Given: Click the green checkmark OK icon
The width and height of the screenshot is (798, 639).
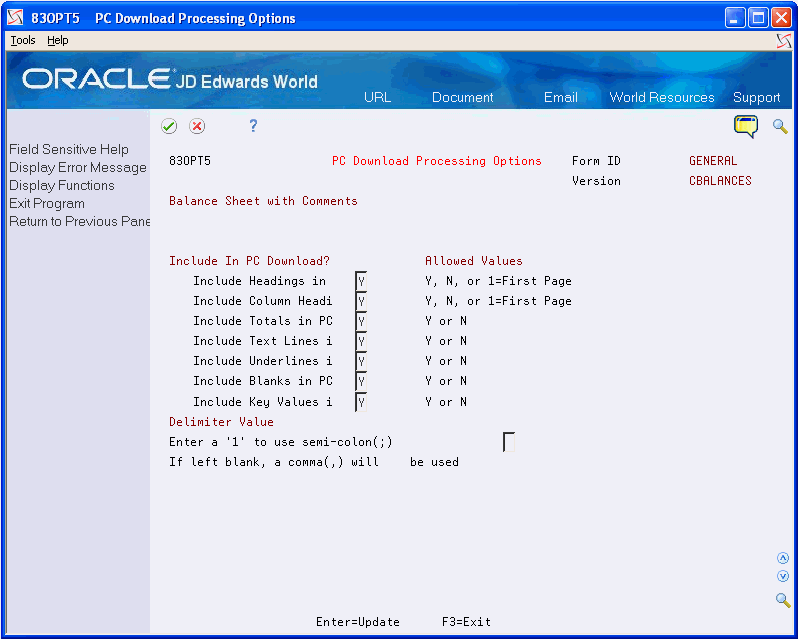Looking at the screenshot, I should tap(169, 126).
